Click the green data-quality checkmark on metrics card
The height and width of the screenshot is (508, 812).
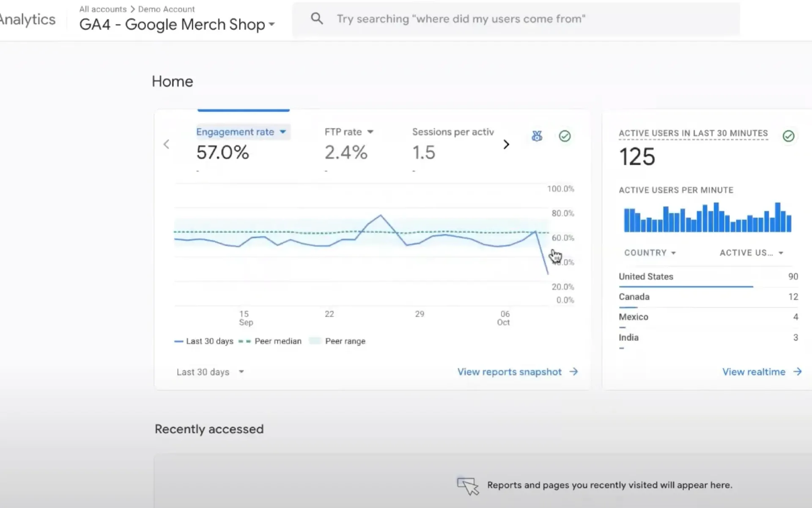[565, 136]
